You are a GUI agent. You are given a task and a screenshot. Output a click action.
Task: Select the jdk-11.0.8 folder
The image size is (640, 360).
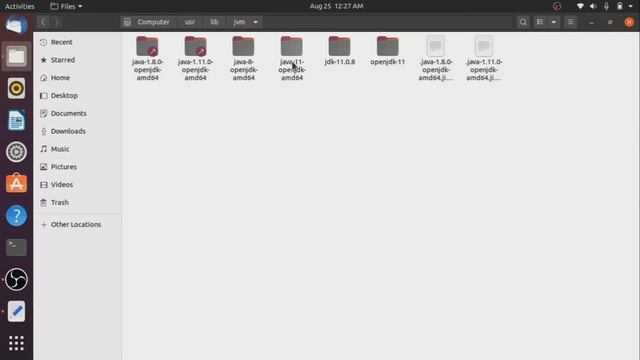(340, 51)
